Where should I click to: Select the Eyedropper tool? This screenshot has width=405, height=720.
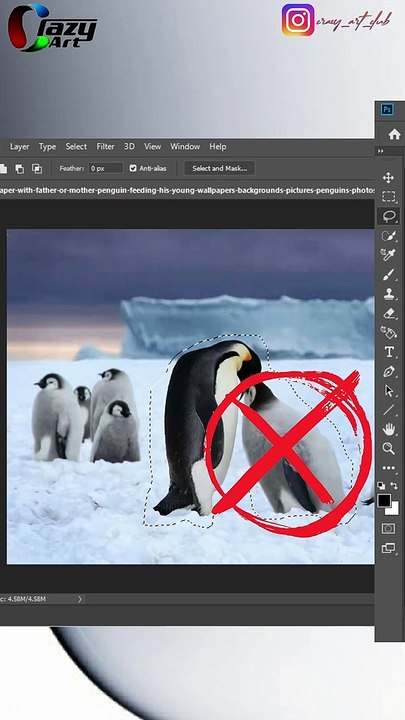pos(388,255)
